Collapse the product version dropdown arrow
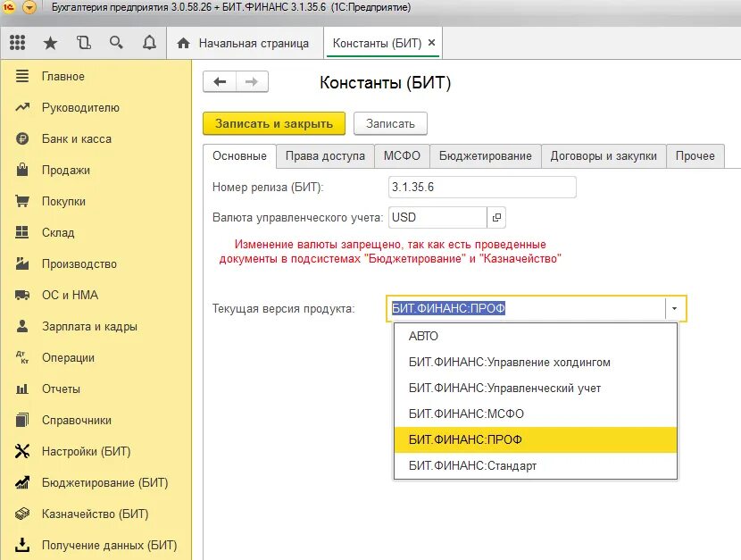This screenshot has width=741, height=560. point(674,309)
